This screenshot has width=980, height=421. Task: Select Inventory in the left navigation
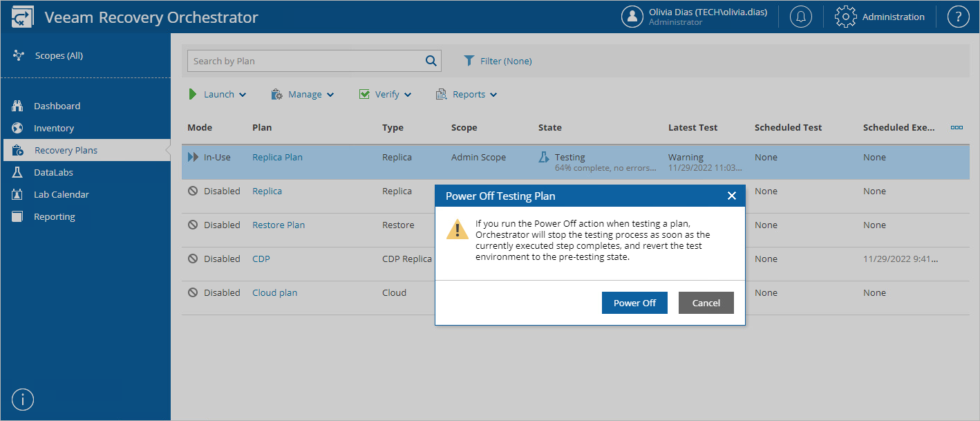pyautogui.click(x=55, y=127)
